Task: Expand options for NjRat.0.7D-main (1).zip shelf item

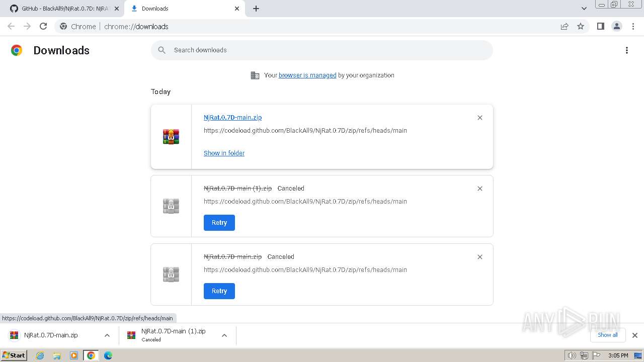Action: click(224, 335)
